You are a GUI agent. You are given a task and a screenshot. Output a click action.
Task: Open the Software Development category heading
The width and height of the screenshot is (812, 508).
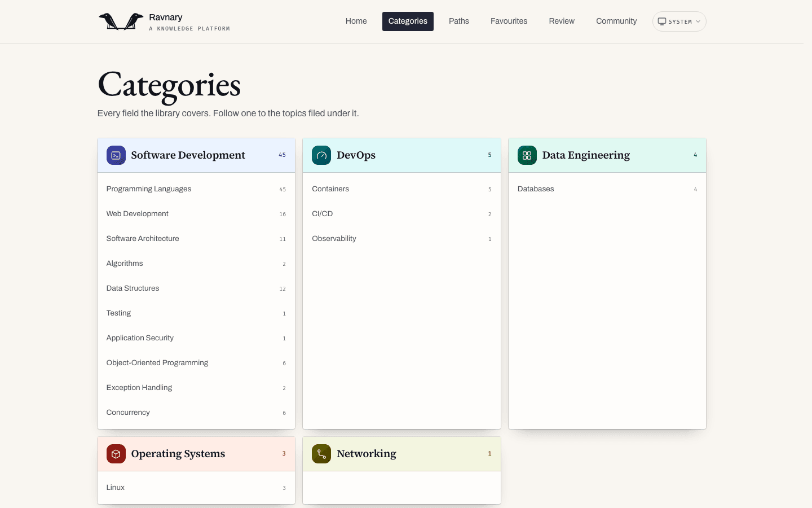coord(188,155)
